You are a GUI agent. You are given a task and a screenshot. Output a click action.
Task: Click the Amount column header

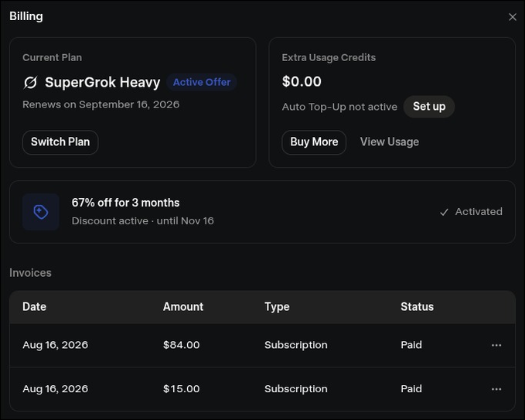click(x=183, y=307)
